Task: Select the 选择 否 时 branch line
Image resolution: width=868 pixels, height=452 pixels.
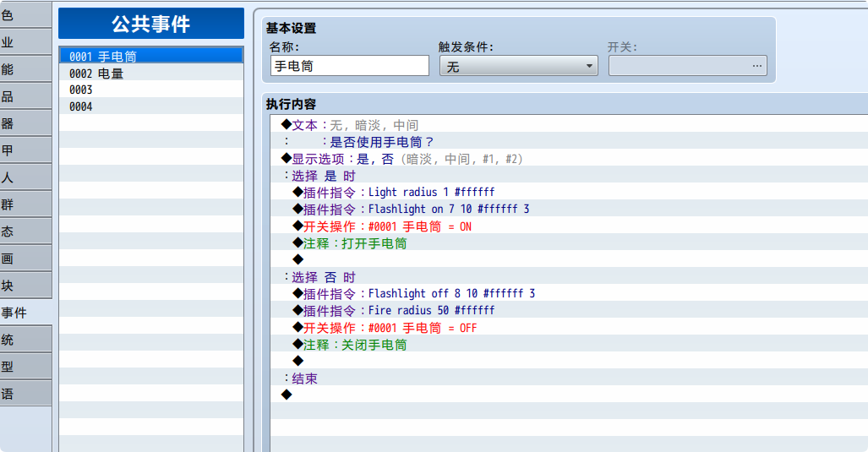Action: (x=569, y=277)
